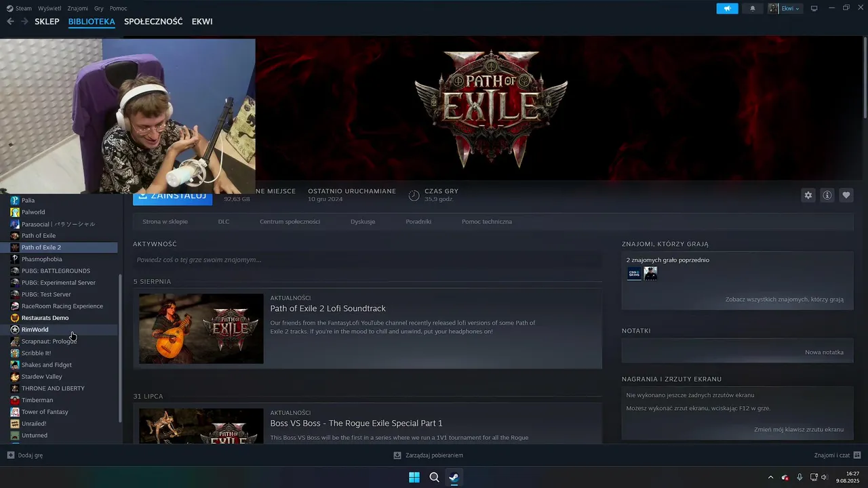This screenshot has width=868, height=488.
Task: Open friends and chat icon
Action: [857, 455]
